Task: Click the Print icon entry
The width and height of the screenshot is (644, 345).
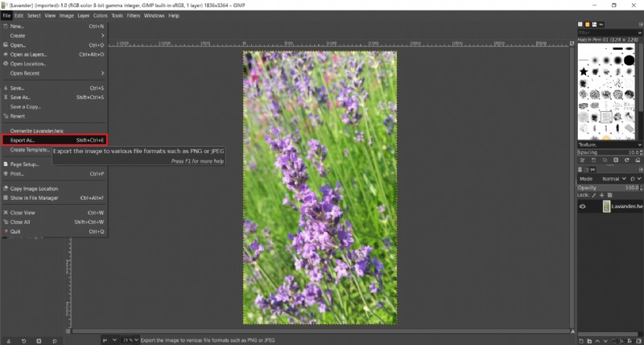Action: 16,173
